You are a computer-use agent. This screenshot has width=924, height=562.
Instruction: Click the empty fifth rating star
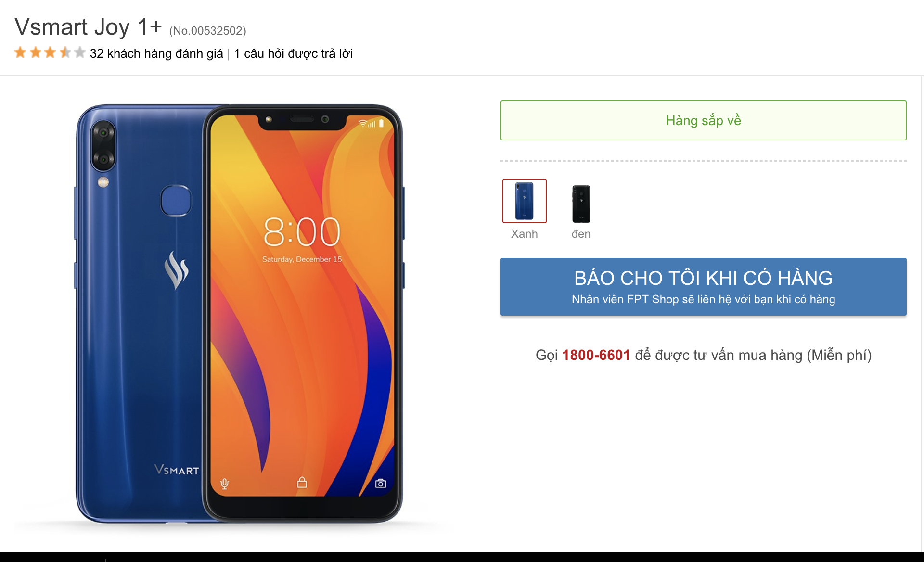(x=80, y=52)
